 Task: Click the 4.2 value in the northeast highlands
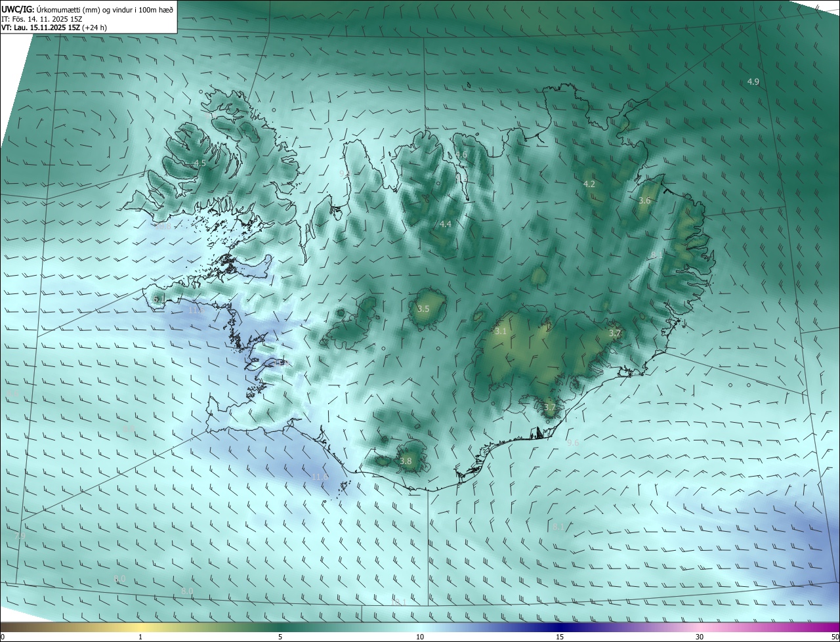(589, 184)
